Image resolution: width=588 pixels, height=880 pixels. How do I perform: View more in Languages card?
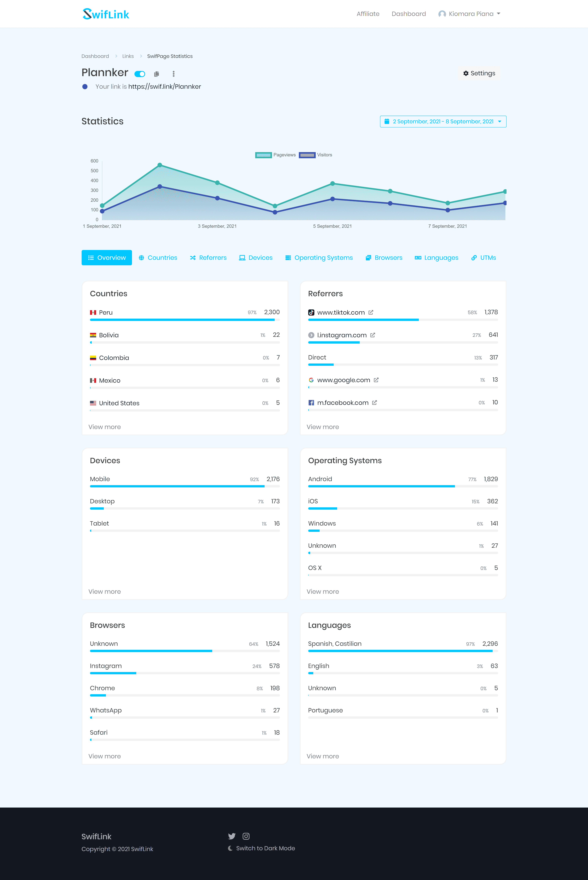[323, 756]
